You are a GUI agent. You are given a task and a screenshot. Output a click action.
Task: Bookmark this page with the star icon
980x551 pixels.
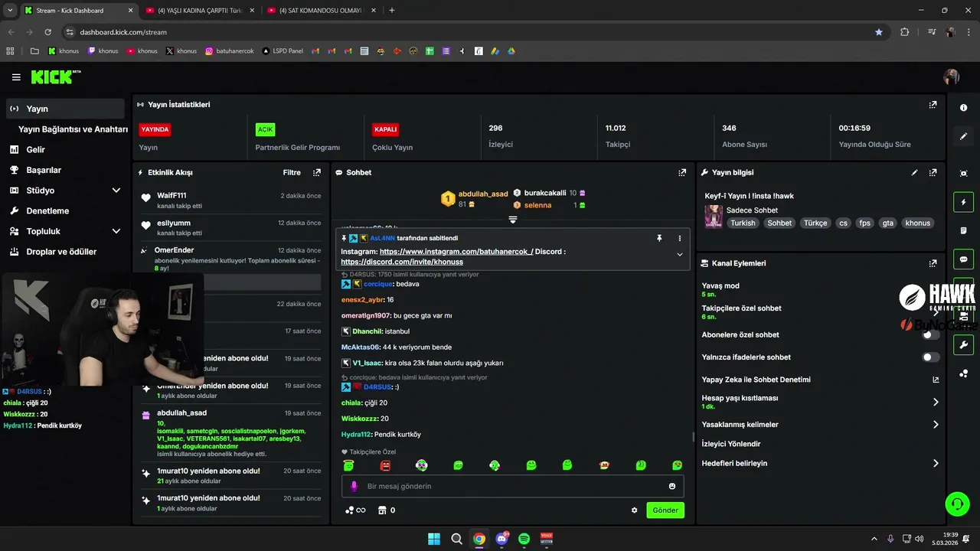(x=878, y=32)
